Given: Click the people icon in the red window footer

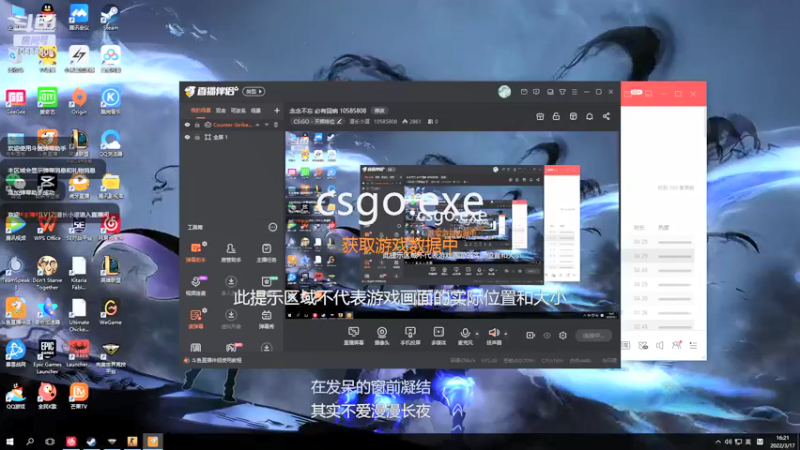Looking at the screenshot, I should click(x=677, y=345).
